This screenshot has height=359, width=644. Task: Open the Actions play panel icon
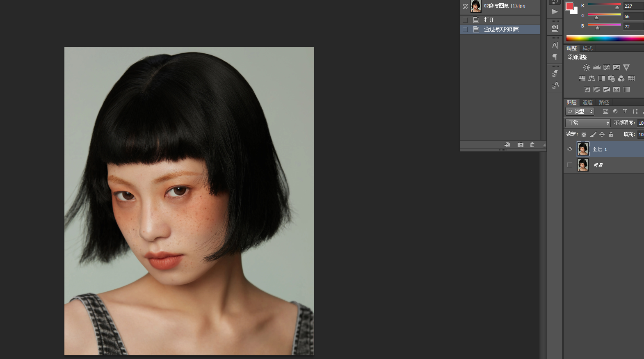555,11
